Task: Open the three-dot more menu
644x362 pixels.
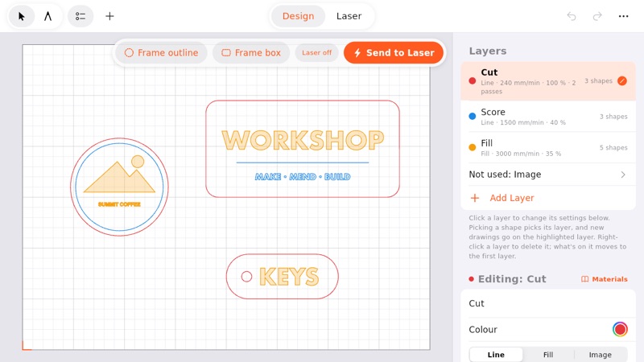Action: tap(623, 16)
